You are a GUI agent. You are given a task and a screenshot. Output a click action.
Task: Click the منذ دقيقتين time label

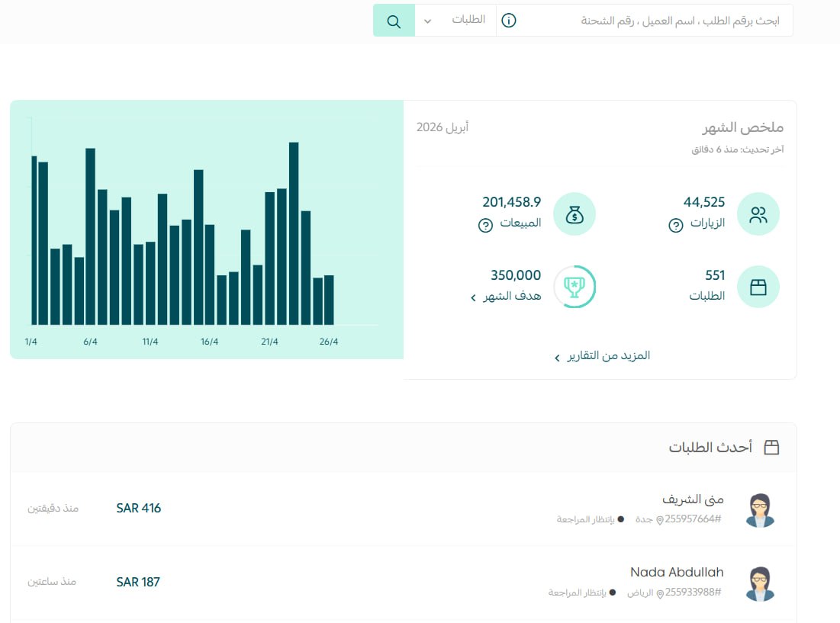coord(53,509)
